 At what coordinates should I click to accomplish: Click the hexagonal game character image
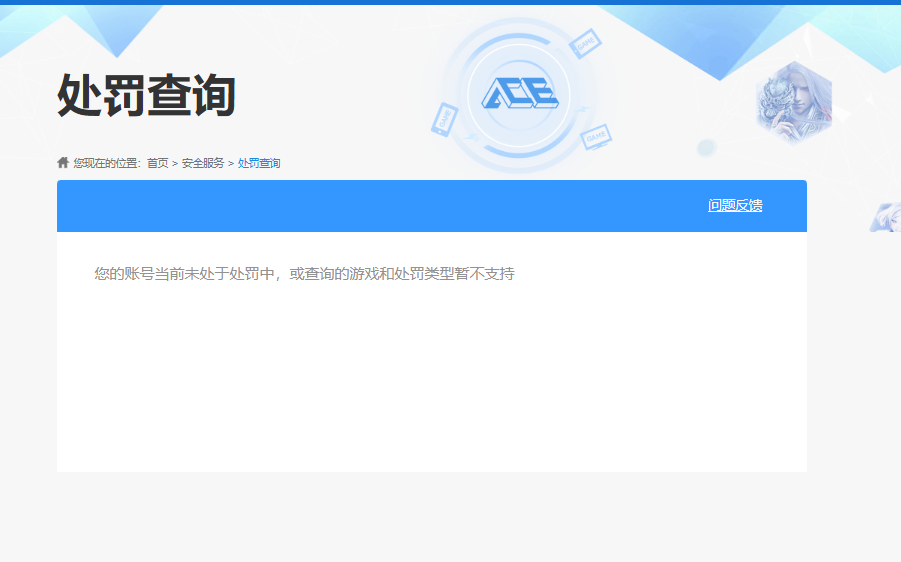pyautogui.click(x=793, y=101)
